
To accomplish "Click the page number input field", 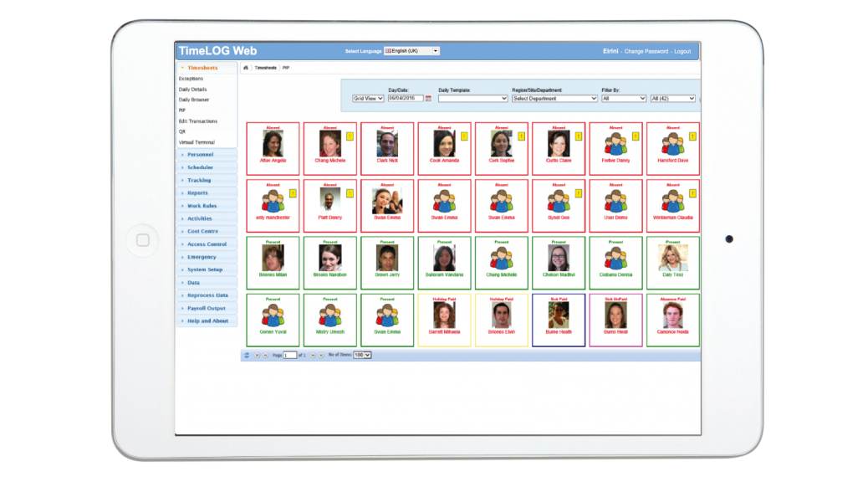I will [x=289, y=356].
